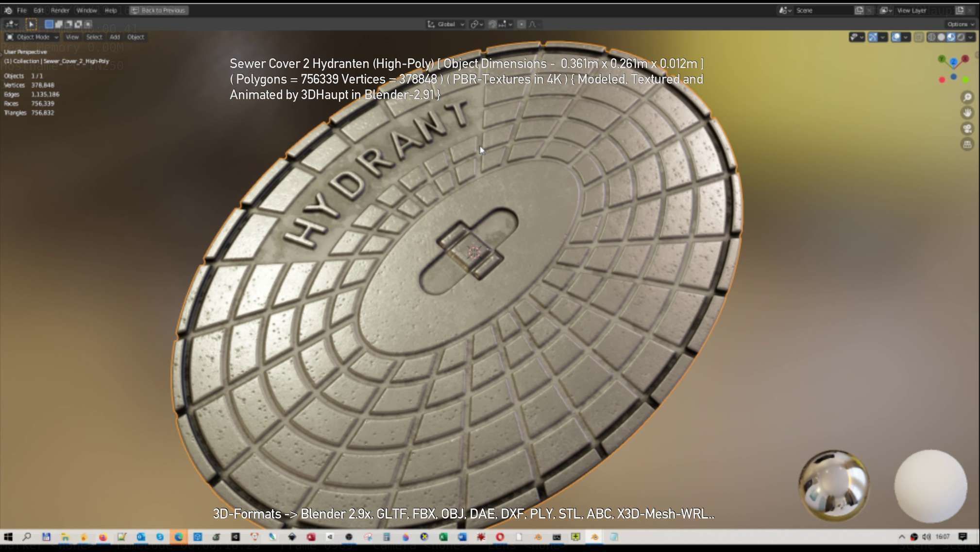Choose the Set new selection mode icon
Image resolution: width=980 pixels, height=552 pixels.
pos(49,24)
